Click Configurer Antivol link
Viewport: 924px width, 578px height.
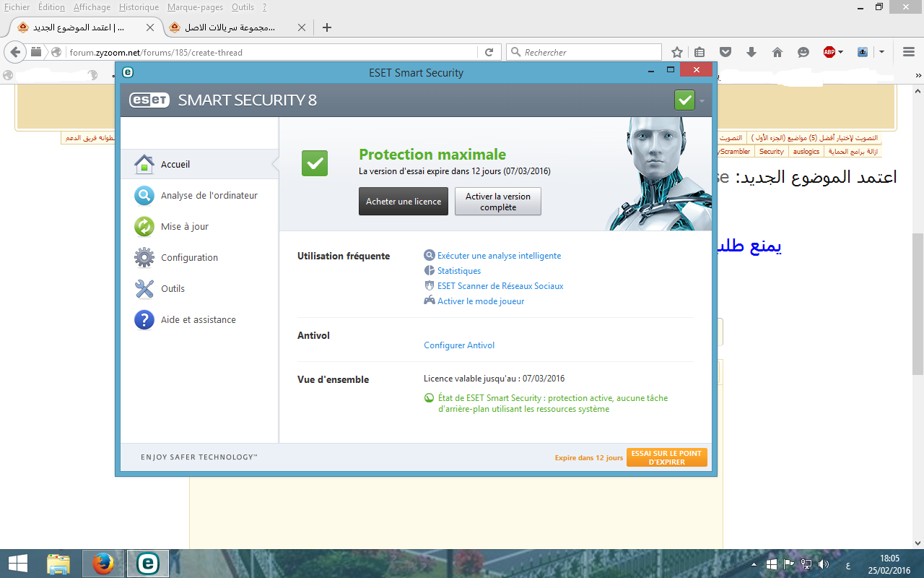459,345
